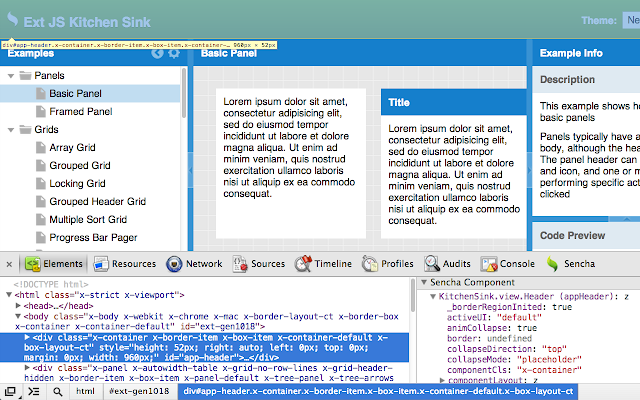Toggle the dock-to-window devtools icon
Viewport: 640px width, 400px height.
[x=10, y=391]
